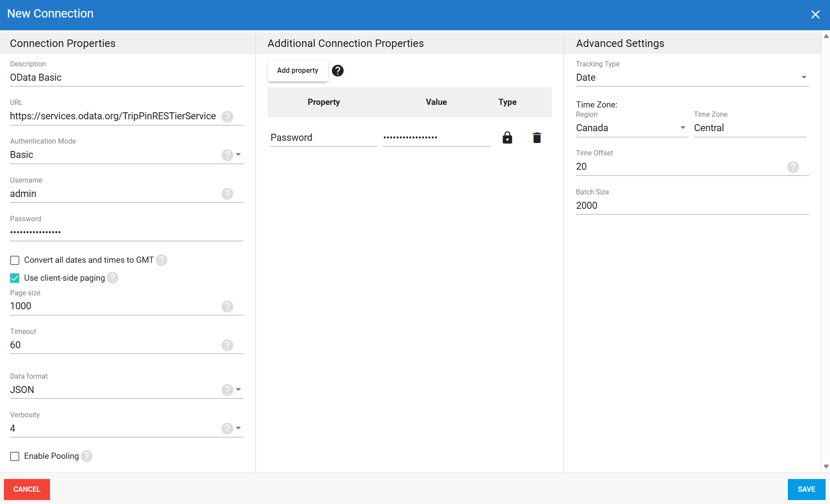Viewport: 830px width, 504px height.
Task: Click the Page size help icon
Action: (x=227, y=307)
